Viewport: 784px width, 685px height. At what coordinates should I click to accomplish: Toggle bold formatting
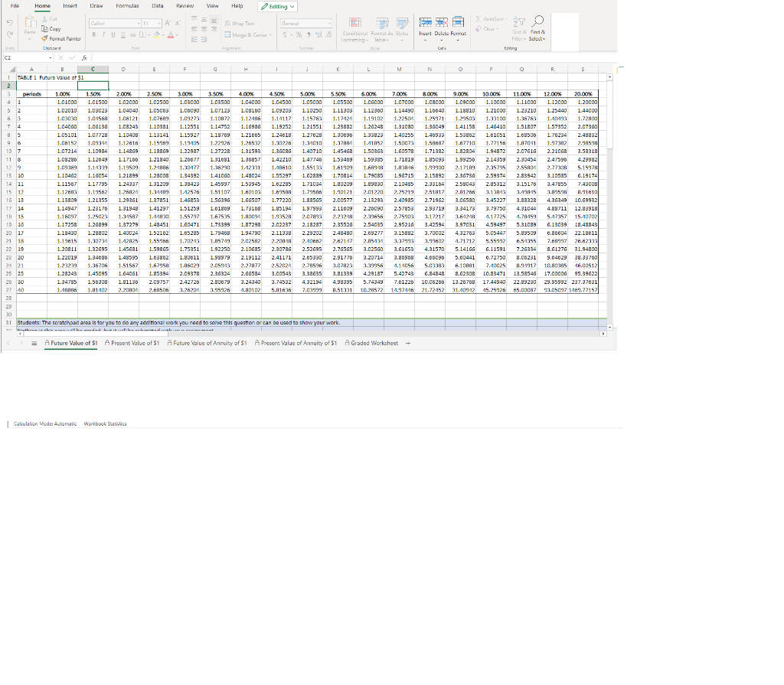point(94,34)
